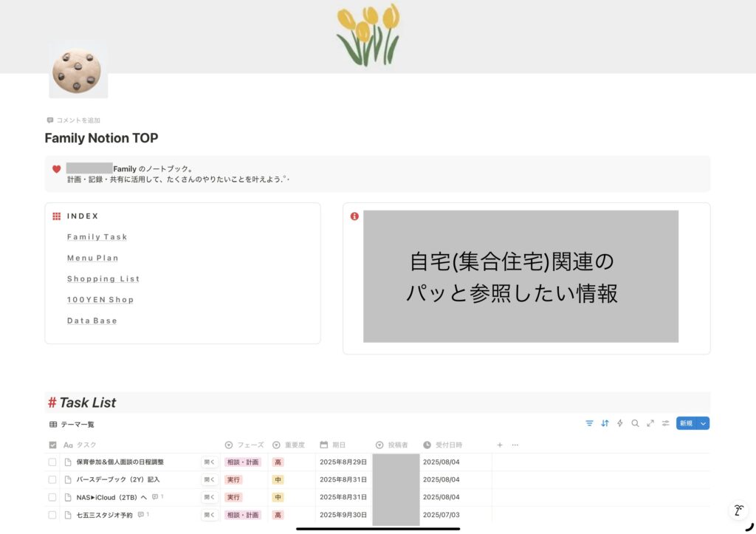Image resolution: width=756 pixels, height=534 pixels.
Task: Open the view settings sliders icon
Action: pos(664,424)
